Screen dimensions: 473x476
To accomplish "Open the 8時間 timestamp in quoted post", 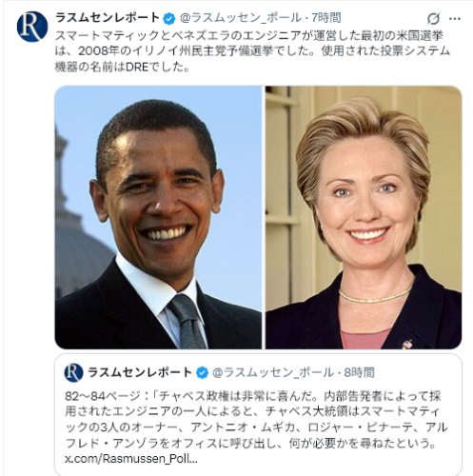I will pyautogui.click(x=359, y=372).
